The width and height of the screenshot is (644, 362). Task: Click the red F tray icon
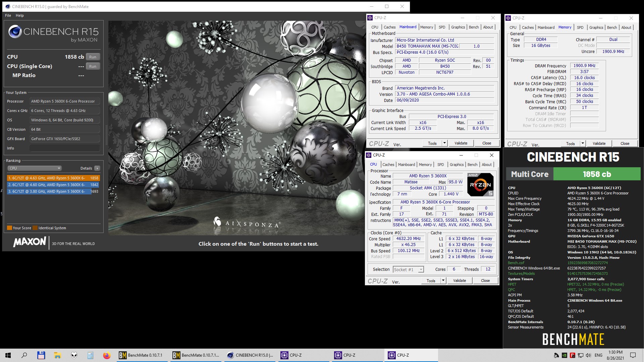pos(572,355)
